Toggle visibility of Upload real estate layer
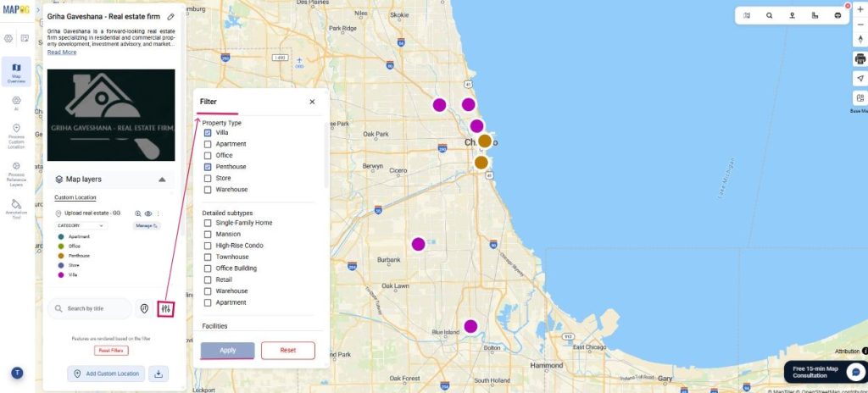Viewport: 868px width, 393px height. pyautogui.click(x=148, y=213)
